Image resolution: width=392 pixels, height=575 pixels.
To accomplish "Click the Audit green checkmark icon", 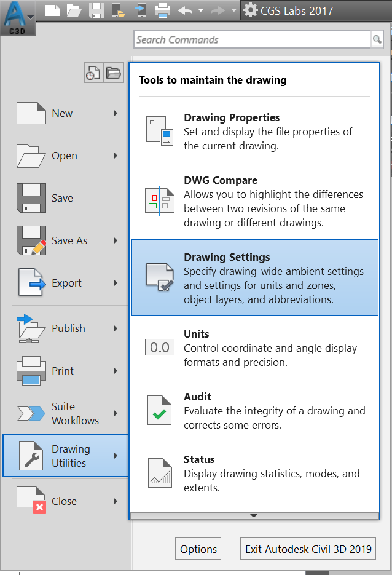I will [x=159, y=410].
